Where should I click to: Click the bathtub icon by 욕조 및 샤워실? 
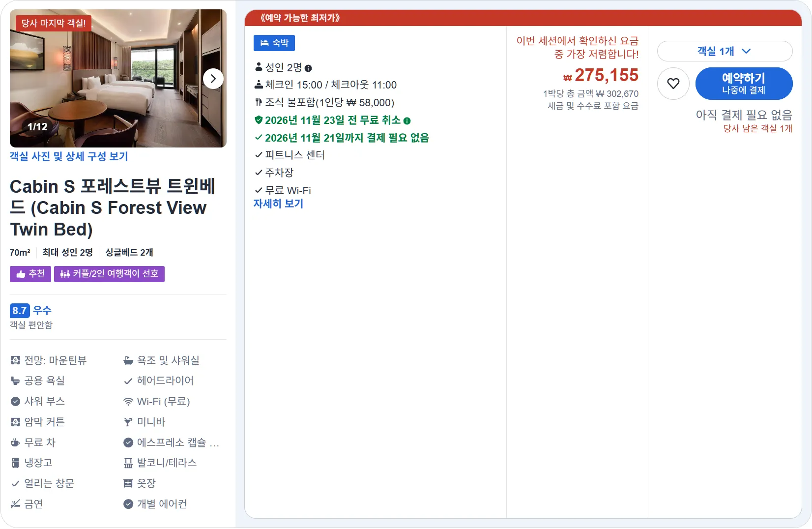pos(128,360)
